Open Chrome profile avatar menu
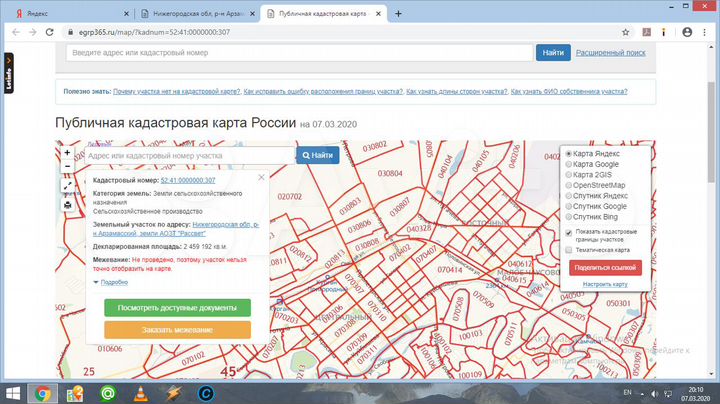This screenshot has height=404, width=720. [687, 32]
